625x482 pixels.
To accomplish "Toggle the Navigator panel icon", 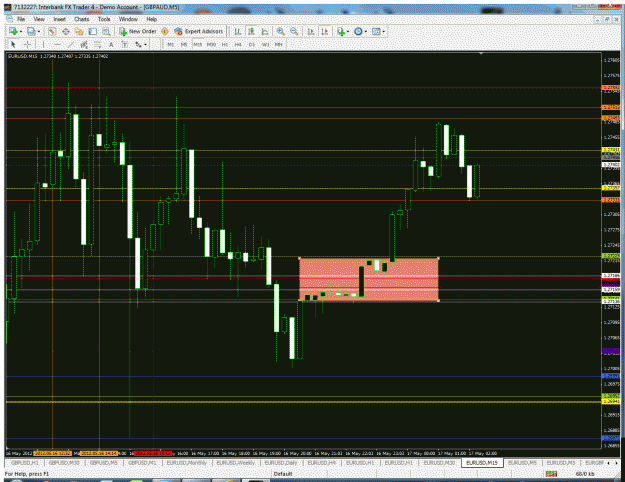I will [79, 31].
